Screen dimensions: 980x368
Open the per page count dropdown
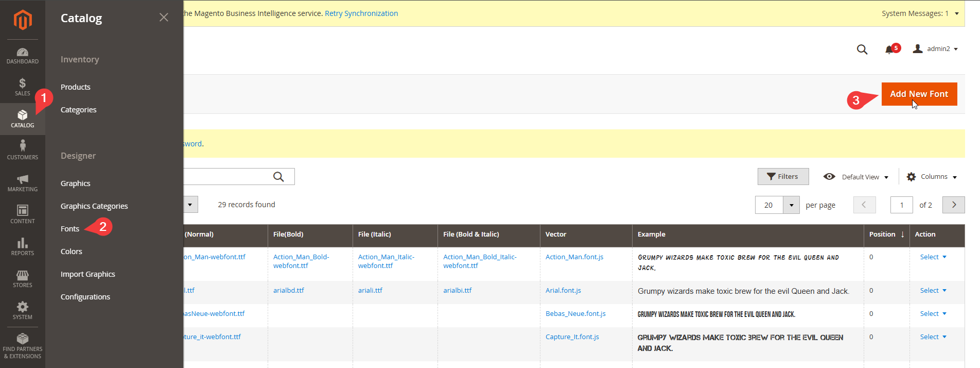791,205
